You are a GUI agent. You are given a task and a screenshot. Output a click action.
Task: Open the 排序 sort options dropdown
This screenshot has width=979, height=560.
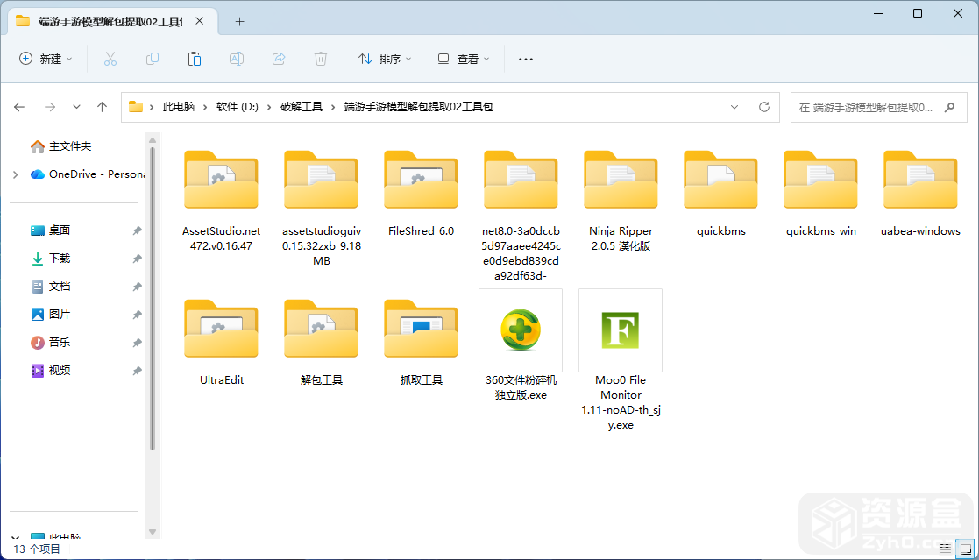coord(387,59)
